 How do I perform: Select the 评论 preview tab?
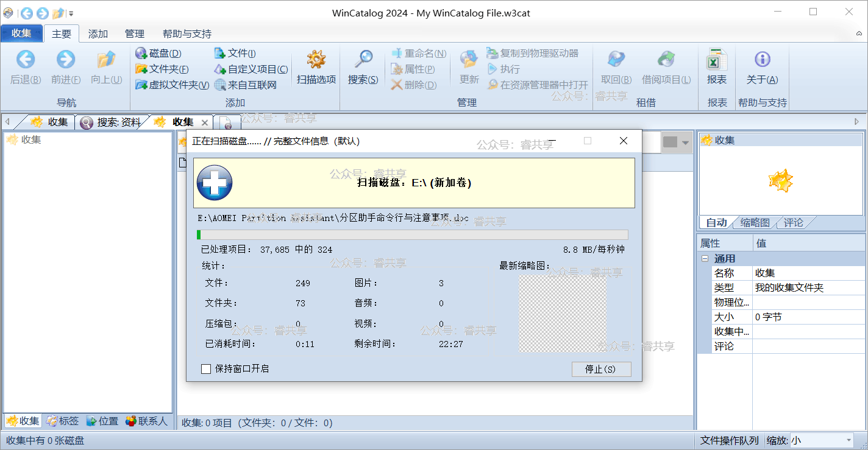[794, 222]
